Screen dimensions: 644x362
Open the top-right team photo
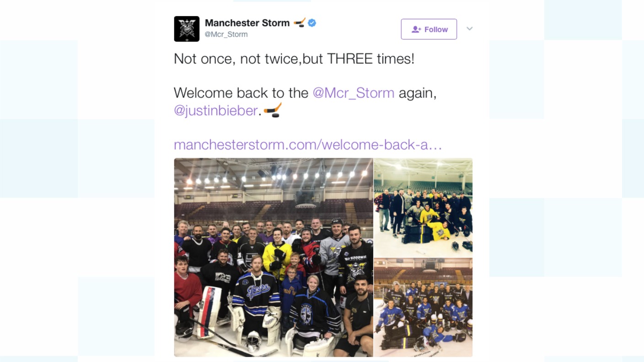[423, 208]
